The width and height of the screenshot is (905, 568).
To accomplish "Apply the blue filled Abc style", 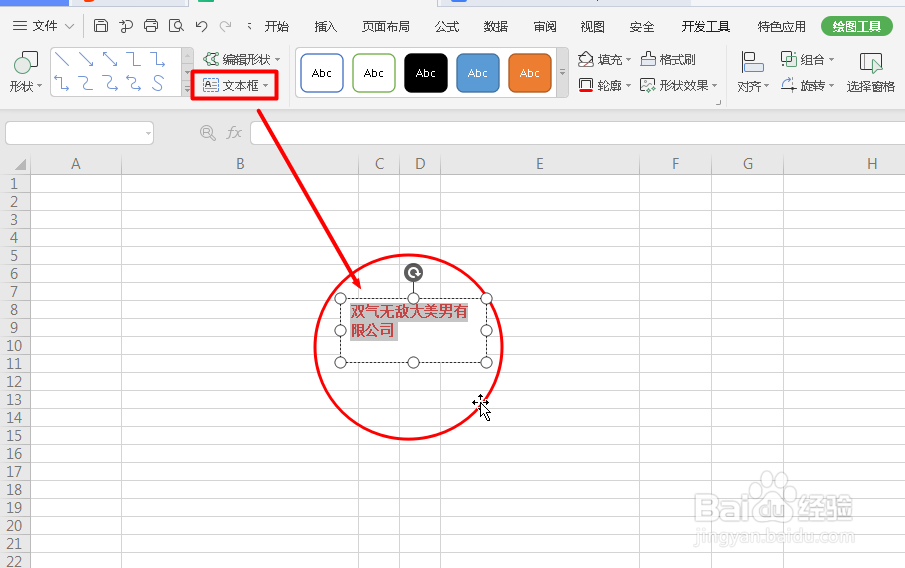I will coord(477,73).
